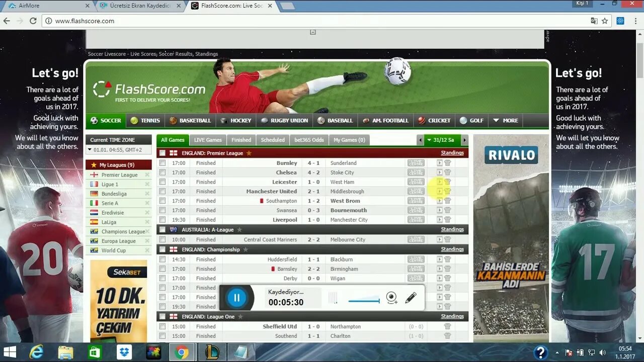Check the Premier League select-all checkbox
Image resolution: width=644 pixels, height=362 pixels.
tap(162, 153)
